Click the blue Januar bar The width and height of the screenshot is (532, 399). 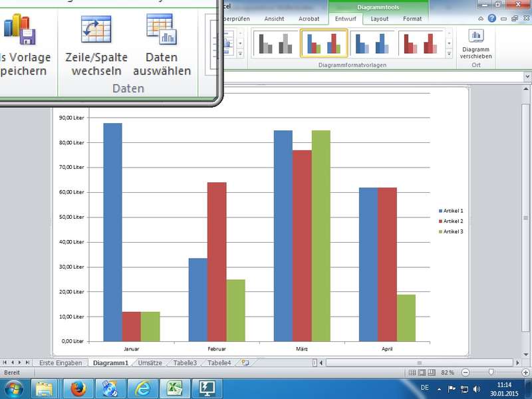pyautogui.click(x=112, y=232)
